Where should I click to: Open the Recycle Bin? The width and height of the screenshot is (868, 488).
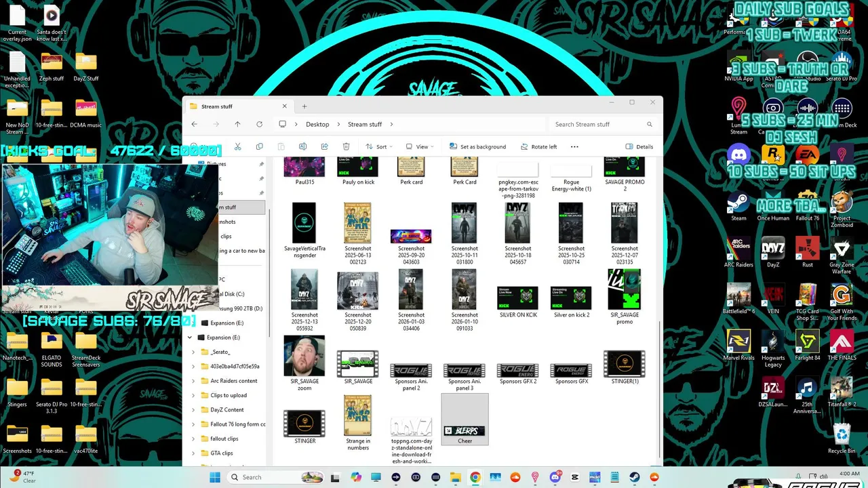point(842,439)
